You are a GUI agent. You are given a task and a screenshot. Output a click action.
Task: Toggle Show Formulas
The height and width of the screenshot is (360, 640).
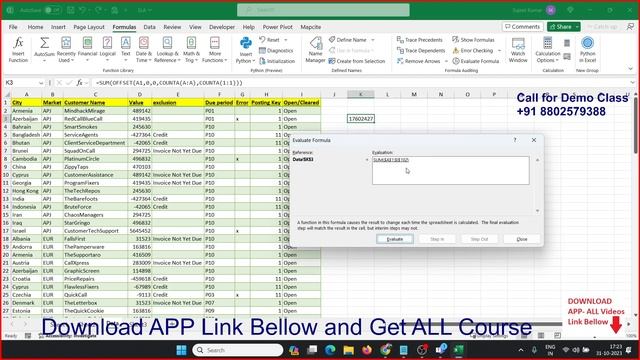[473, 40]
